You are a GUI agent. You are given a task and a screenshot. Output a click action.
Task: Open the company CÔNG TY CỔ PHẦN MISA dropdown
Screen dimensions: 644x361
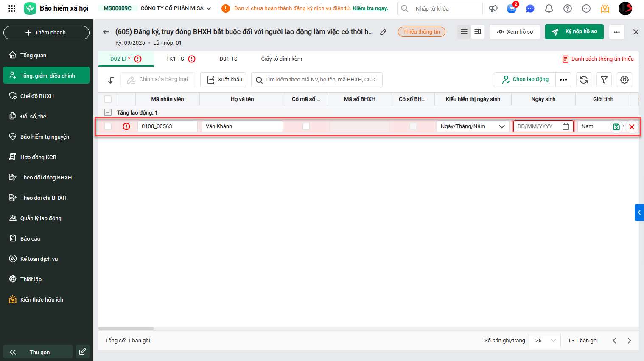coord(176,8)
